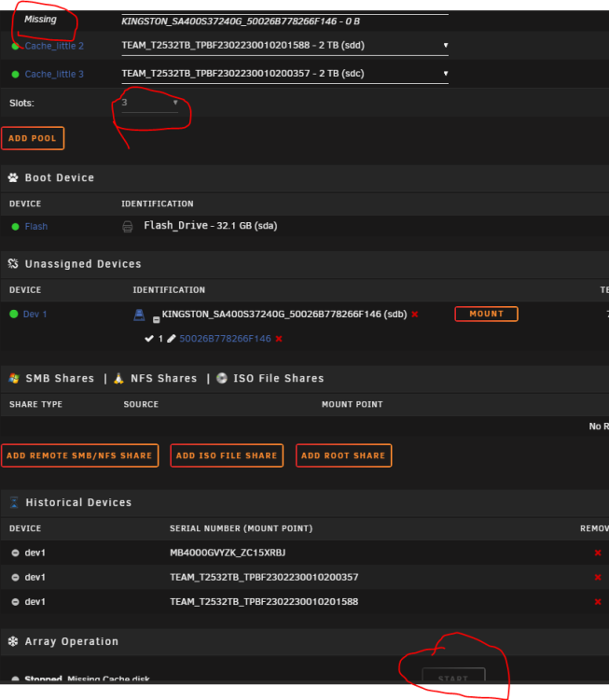Select TEAM_T2532TB_TPBF2302230010200357 historical serial
The image size is (609, 700).
(x=264, y=578)
